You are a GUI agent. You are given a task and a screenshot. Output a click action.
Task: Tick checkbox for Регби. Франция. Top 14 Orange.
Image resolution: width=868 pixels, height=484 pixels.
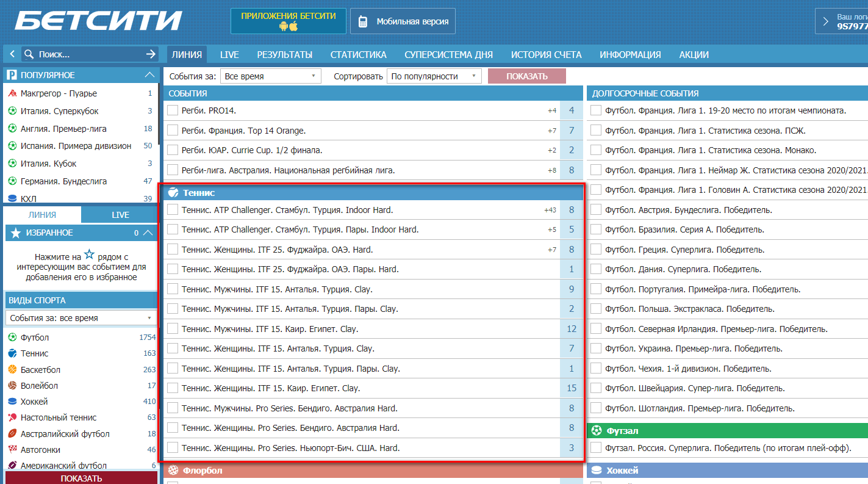click(173, 131)
